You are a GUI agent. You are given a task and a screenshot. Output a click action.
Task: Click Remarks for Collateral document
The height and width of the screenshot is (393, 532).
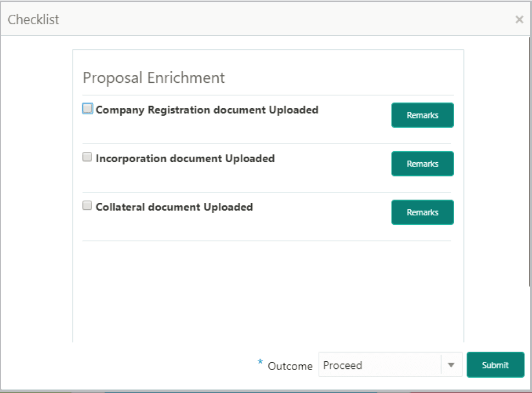pos(422,212)
